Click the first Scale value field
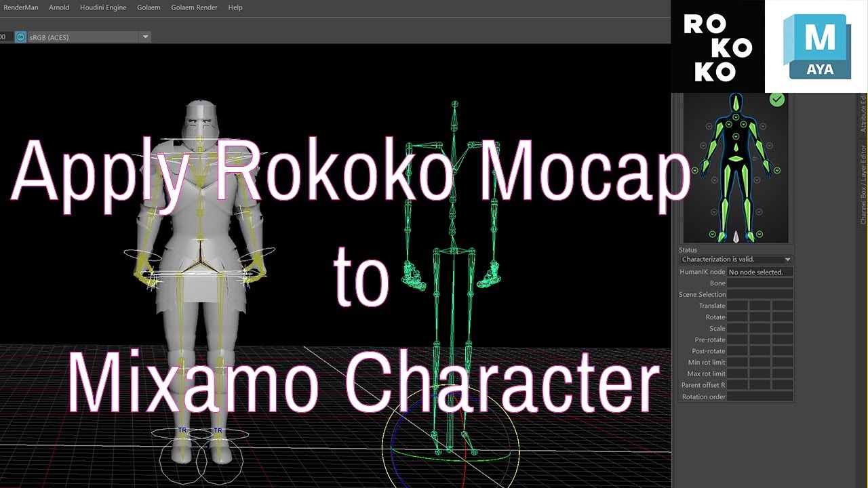The image size is (868, 488). tap(738, 329)
